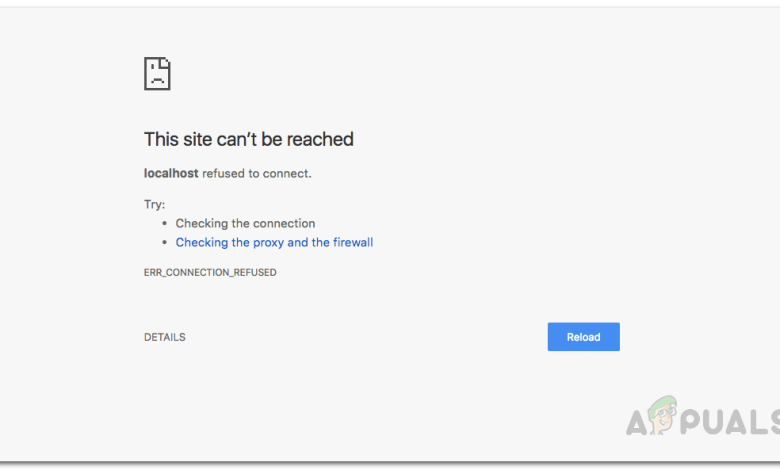Click the "Checking the connection" suggestion
The image size is (780, 470).
(x=245, y=223)
